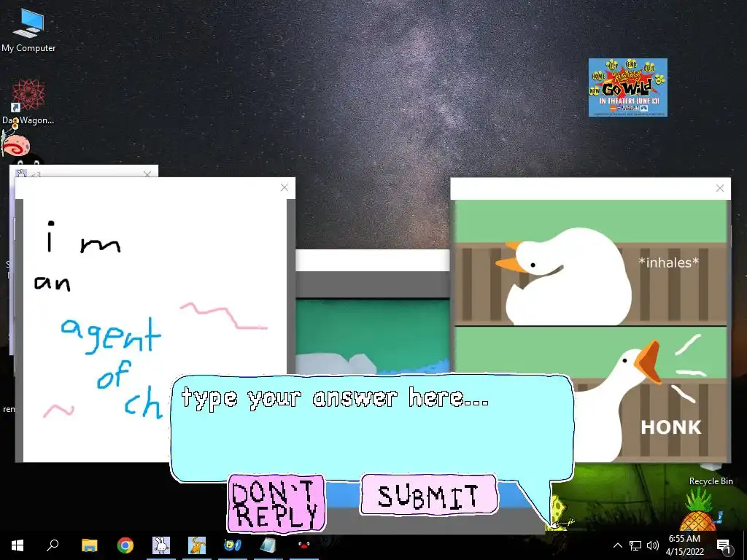Viewport: 747px width, 560px height.
Task: Launch Google Chrome from the taskbar
Action: point(125,545)
